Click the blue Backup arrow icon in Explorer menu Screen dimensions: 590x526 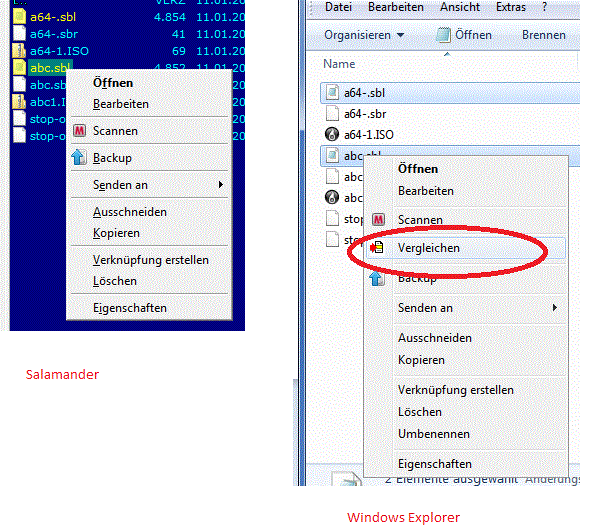point(376,279)
